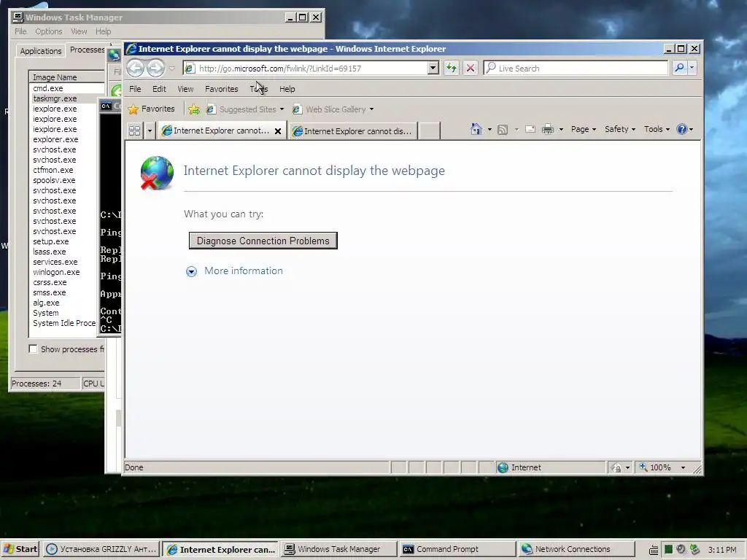This screenshot has width=747, height=560.
Task: Select cmd.exe in process list
Action: pyautogui.click(x=47, y=88)
